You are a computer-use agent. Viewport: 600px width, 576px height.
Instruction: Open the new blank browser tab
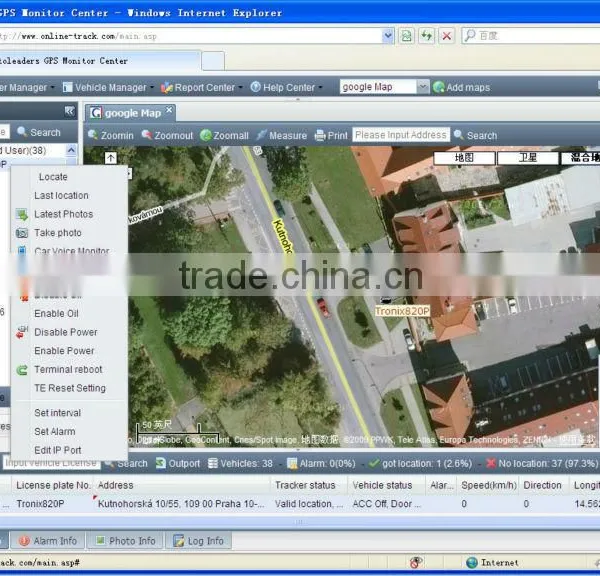coord(213,61)
